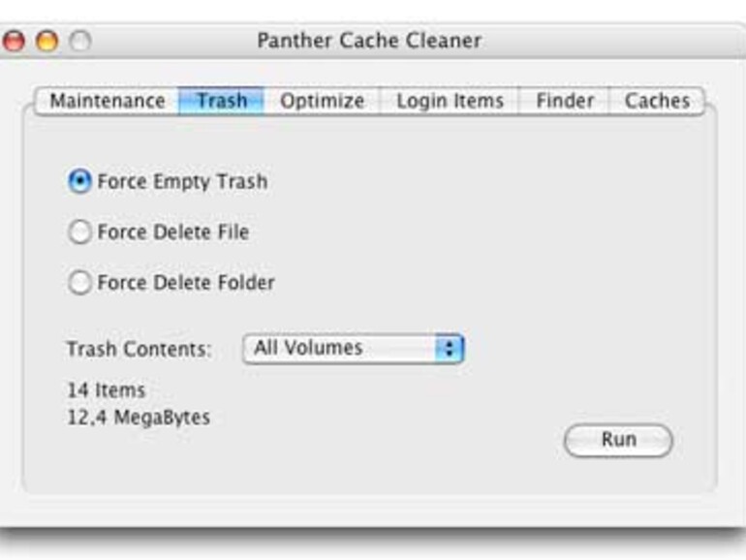The image size is (746, 560).
Task: Click the gray zoom window button
Action: click(x=79, y=42)
